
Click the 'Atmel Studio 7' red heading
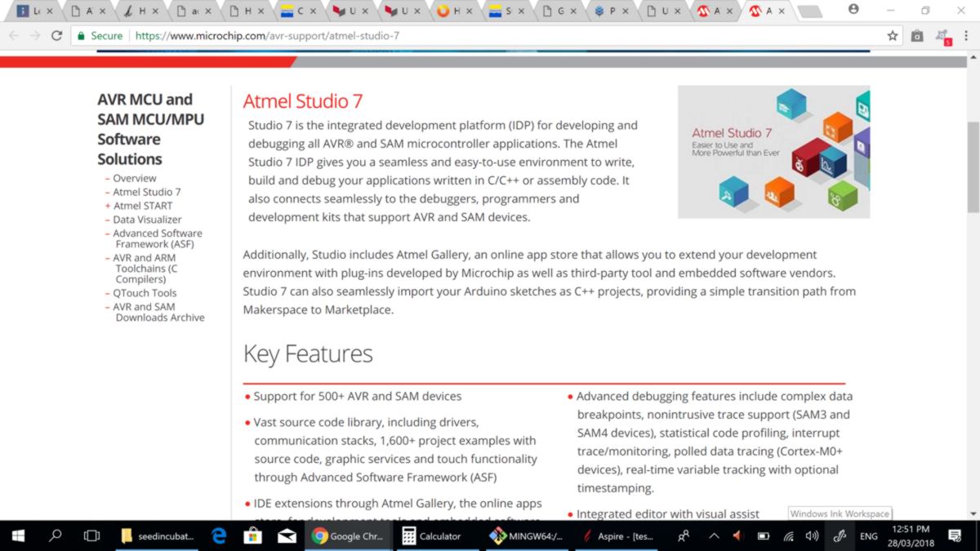[x=303, y=101]
